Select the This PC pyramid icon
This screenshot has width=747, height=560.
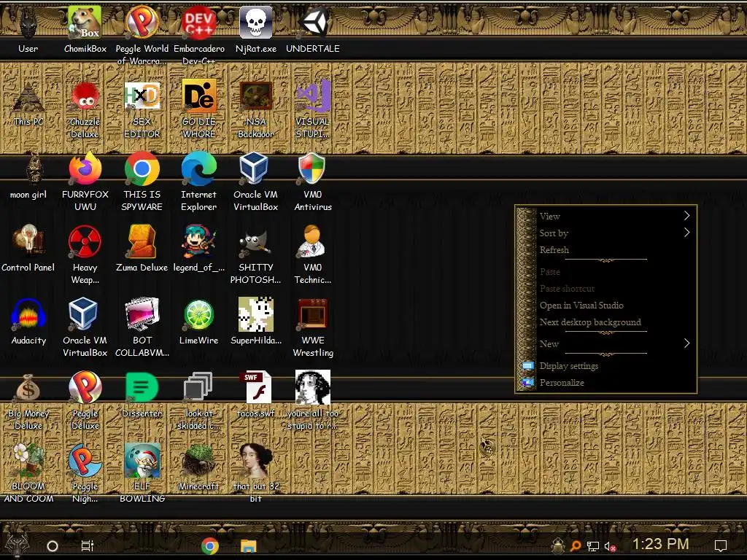[x=28, y=96]
